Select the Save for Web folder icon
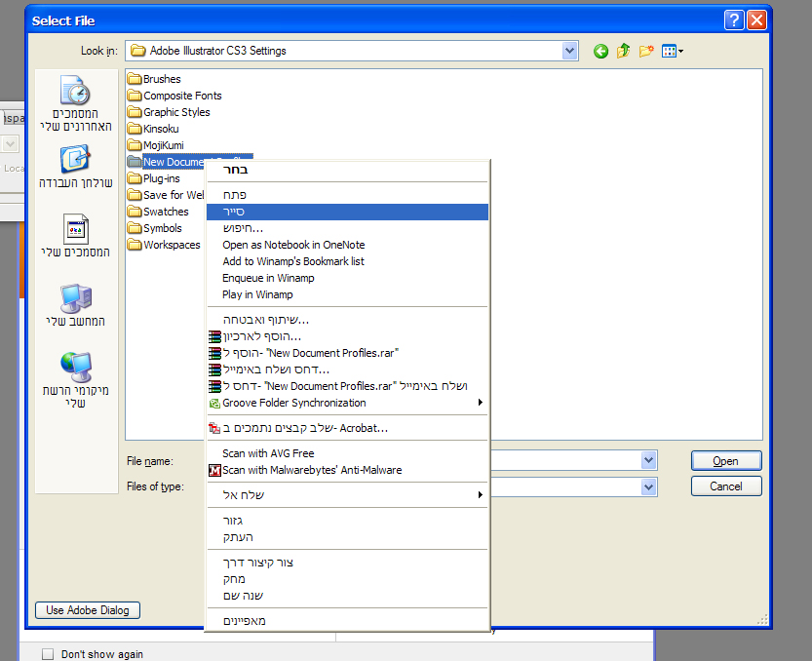Image resolution: width=812 pixels, height=661 pixels. pos(135,195)
